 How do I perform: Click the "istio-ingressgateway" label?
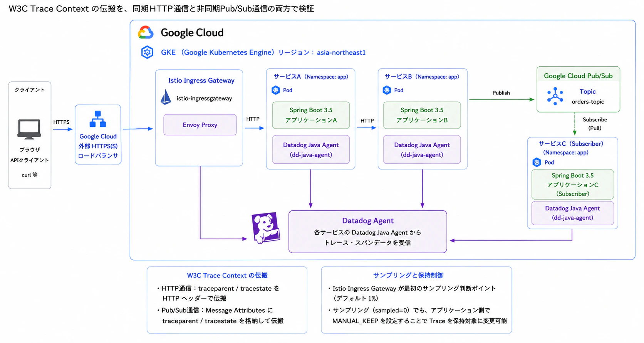204,98
